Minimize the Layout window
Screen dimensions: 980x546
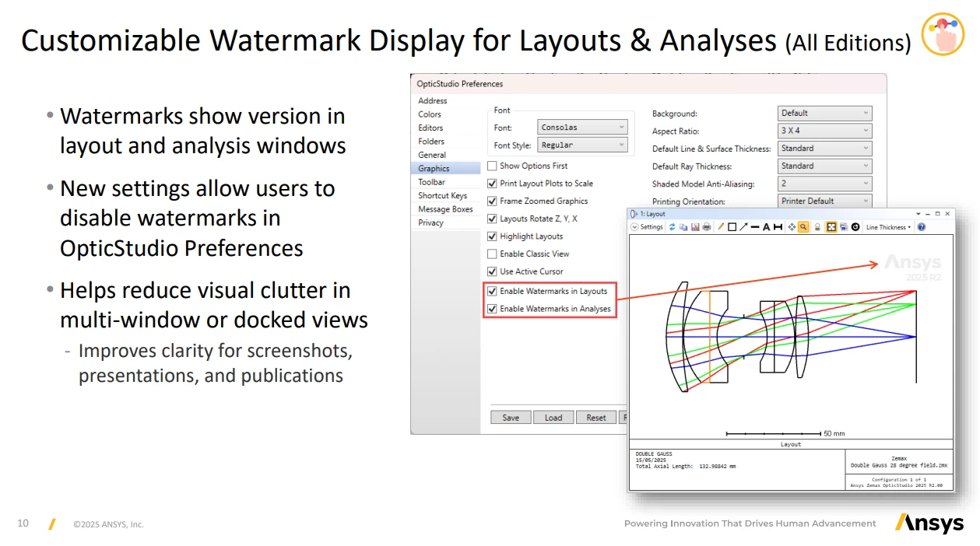point(928,214)
